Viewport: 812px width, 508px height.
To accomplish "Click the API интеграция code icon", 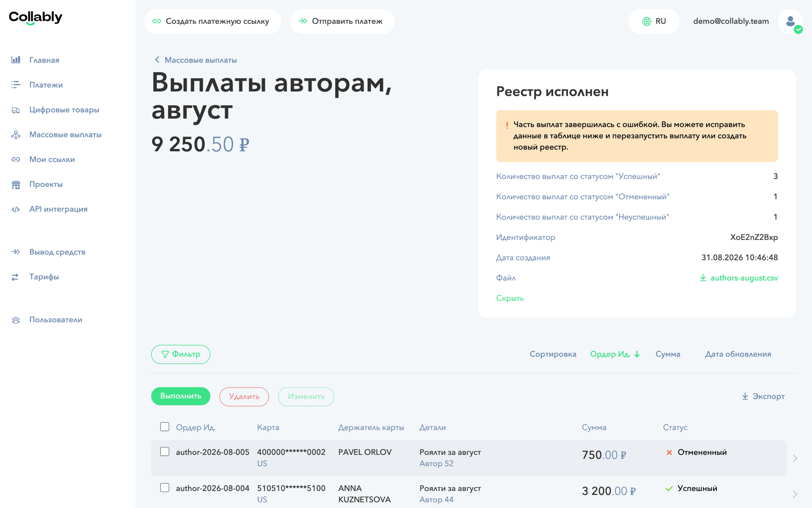I will coord(16,209).
